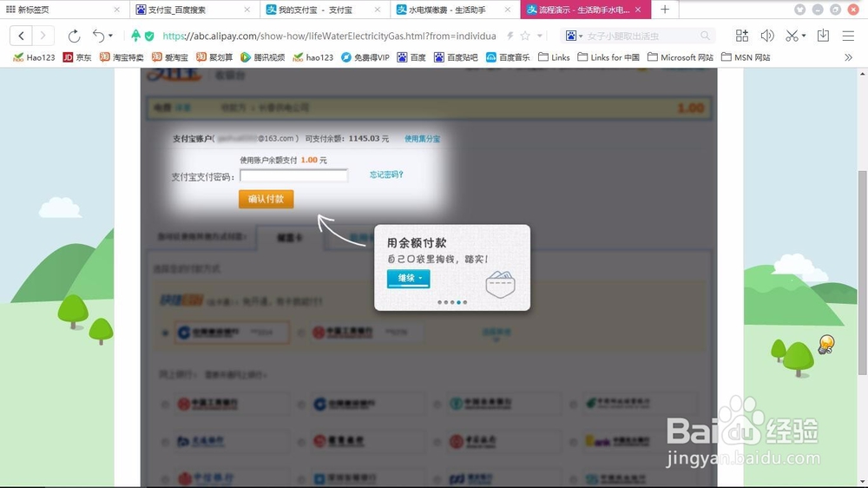Open the Links for 中国 folder
The image size is (868, 488).
tap(608, 57)
